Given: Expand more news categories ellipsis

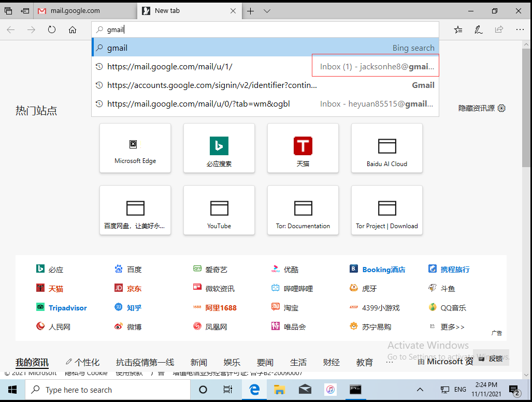Looking at the screenshot, I should (390, 362).
